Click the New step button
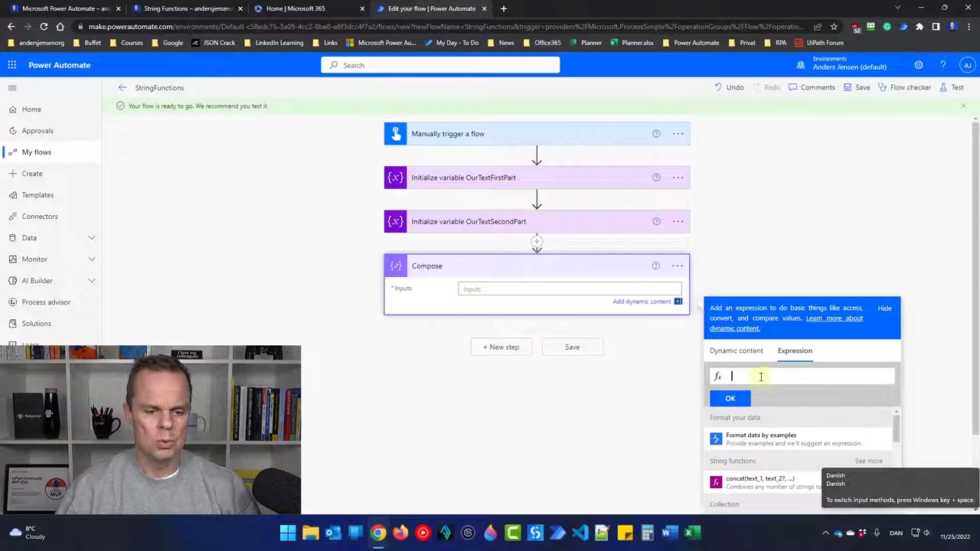The height and width of the screenshot is (551, 980). point(501,347)
